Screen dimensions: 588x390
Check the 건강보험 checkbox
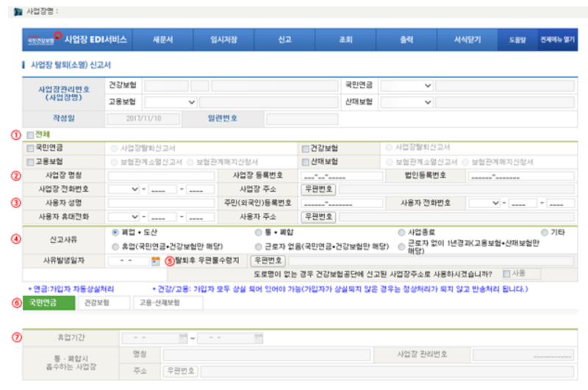pos(306,149)
